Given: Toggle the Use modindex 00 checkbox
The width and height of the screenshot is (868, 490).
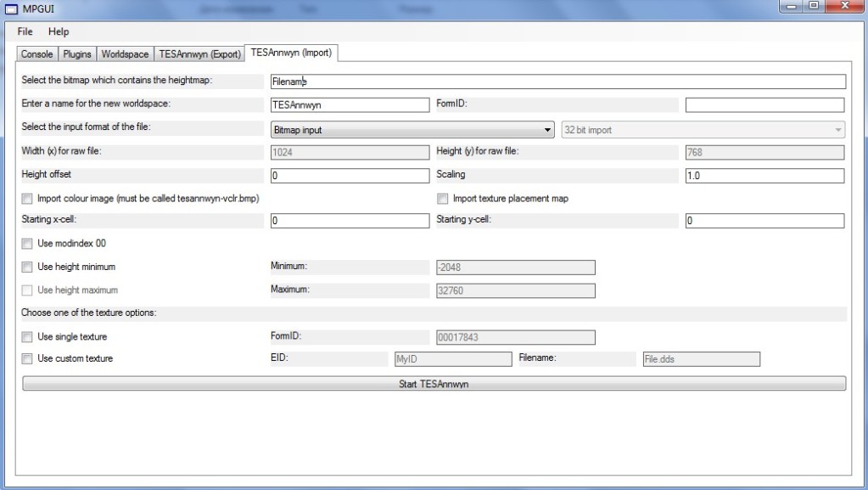Looking at the screenshot, I should click(26, 244).
